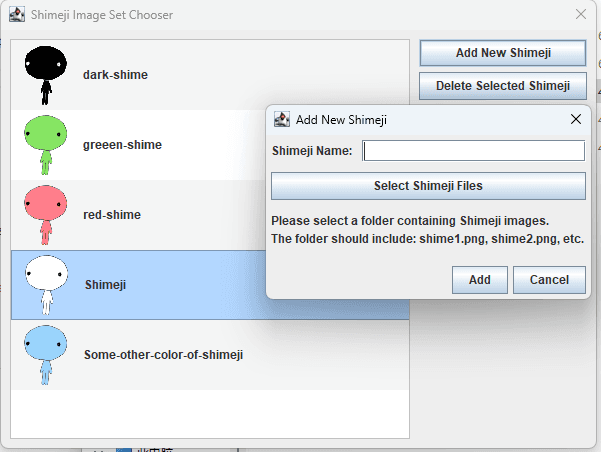
Task: Click the blue shimeji character thumbnail
Action: click(x=46, y=355)
